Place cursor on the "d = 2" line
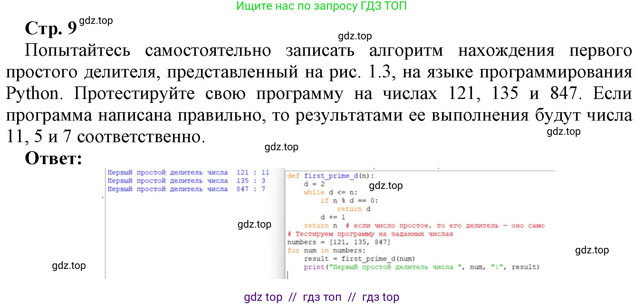Image resolution: width=644 pixels, height=305 pixels. point(314,184)
